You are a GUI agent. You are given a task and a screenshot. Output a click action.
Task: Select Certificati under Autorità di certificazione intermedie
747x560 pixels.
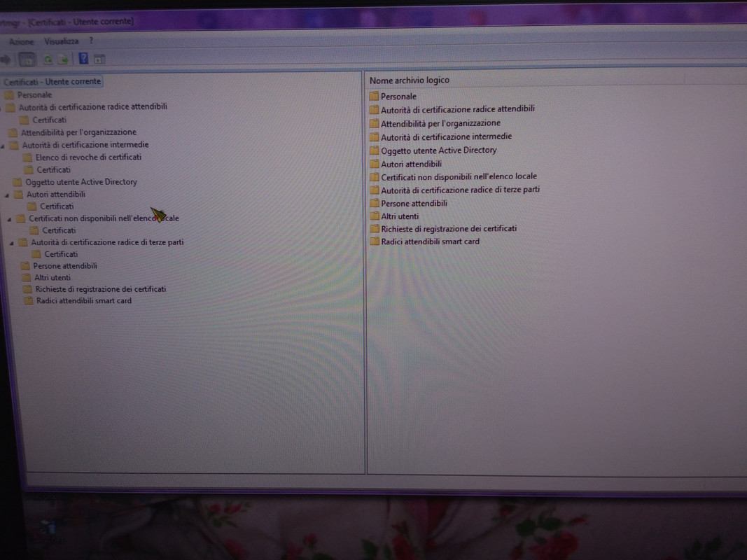(x=53, y=169)
